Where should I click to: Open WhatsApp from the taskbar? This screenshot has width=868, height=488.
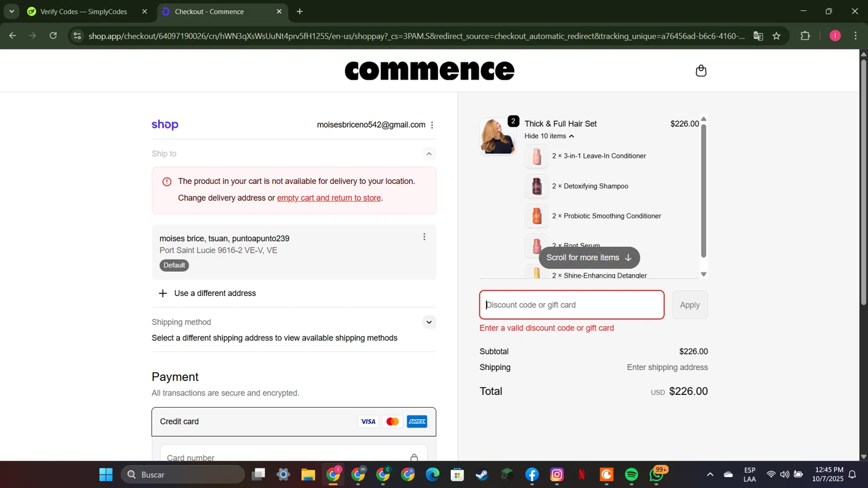click(657, 475)
